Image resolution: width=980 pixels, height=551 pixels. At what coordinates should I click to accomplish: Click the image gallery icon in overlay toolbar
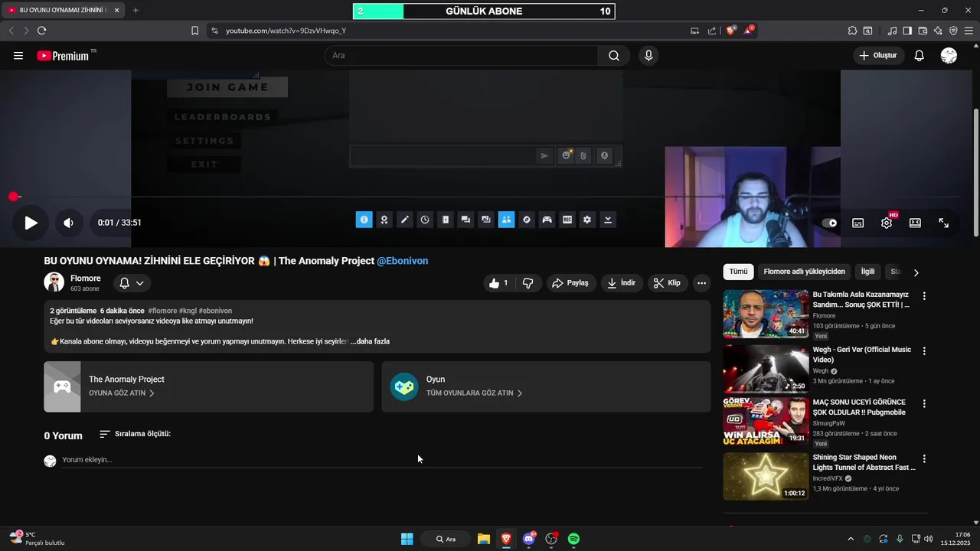click(485, 220)
